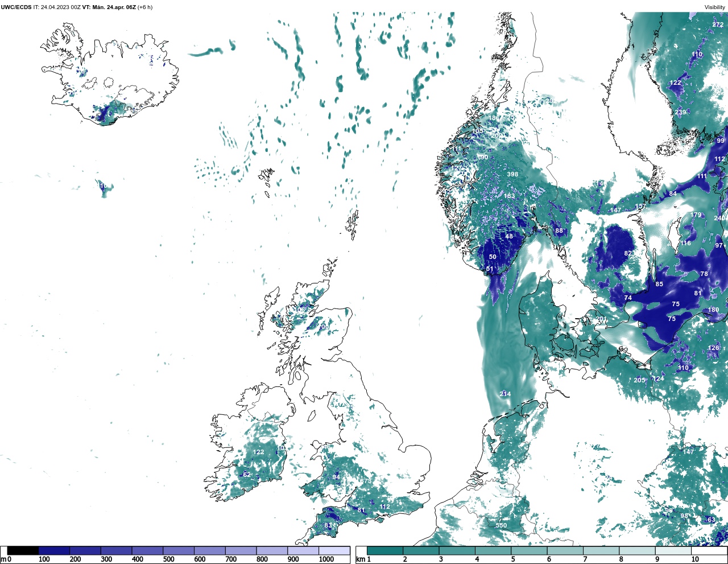
Task: Click the valid time 'Mán. 24.apr. 06Z'
Action: [114, 7]
